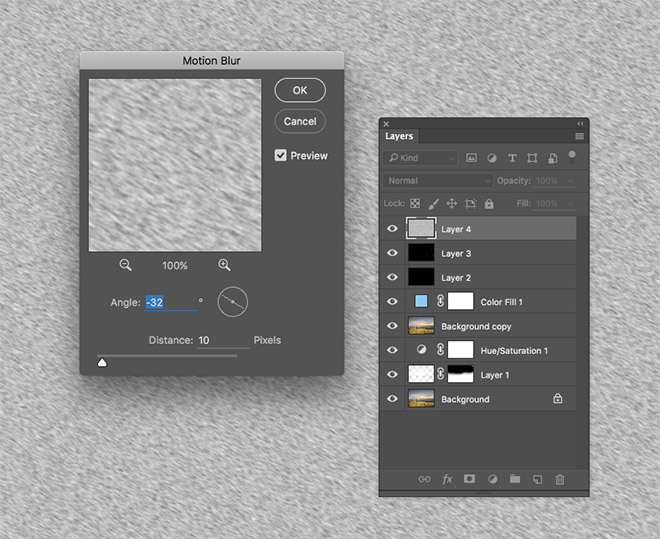Hide Layer 4 visibility eye
The width and height of the screenshot is (660, 539).
click(392, 229)
